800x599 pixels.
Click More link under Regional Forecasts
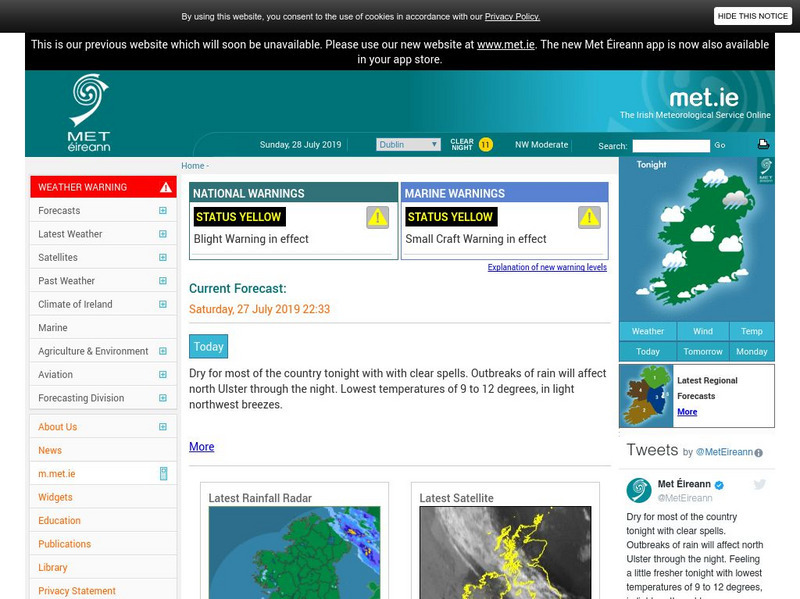687,412
